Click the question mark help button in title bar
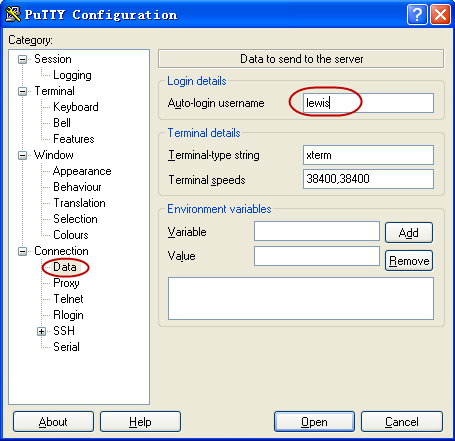Viewport: 455px width, 441px height. [x=417, y=15]
